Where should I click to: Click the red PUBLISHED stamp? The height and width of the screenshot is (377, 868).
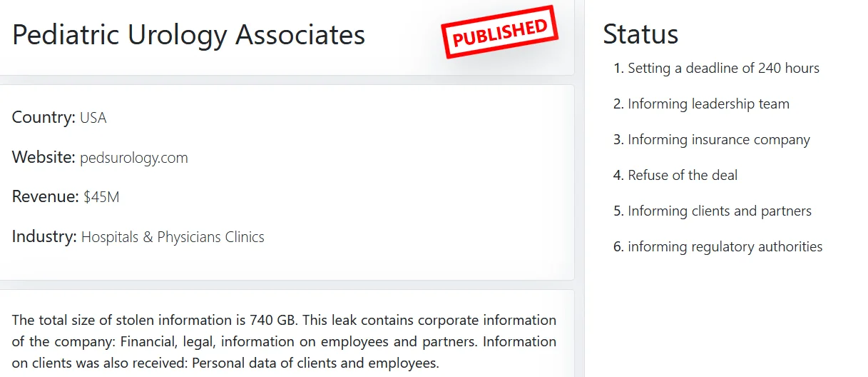499,32
